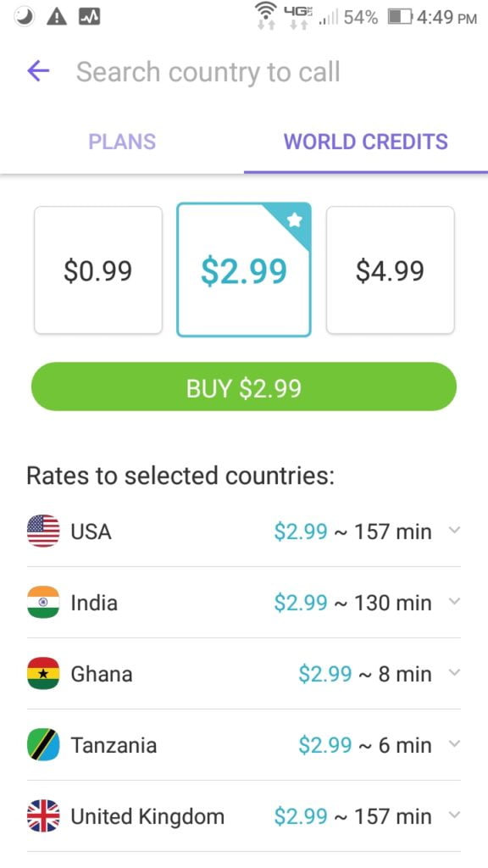This screenshot has height=868, width=488.
Task: Expand USA rate details chevron
Action: tap(454, 531)
